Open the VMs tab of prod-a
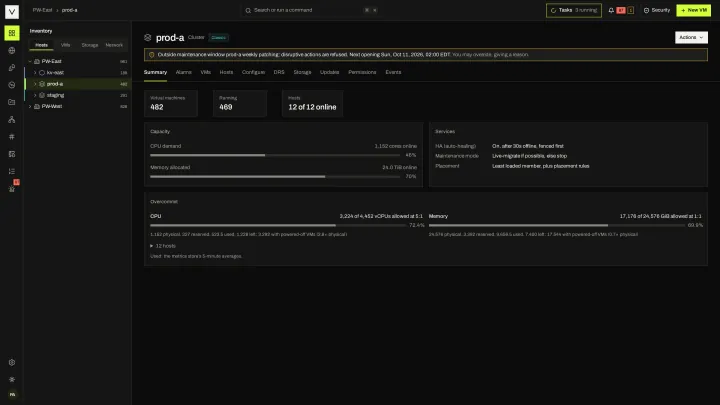Viewport: 720px width, 405px height. [x=205, y=72]
